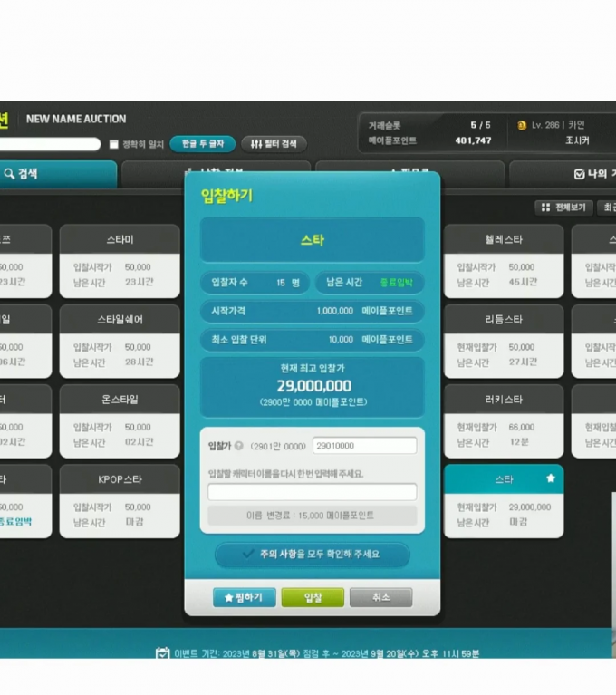
Task: Enable the 한글 두 글자 filter
Action: 202,144
